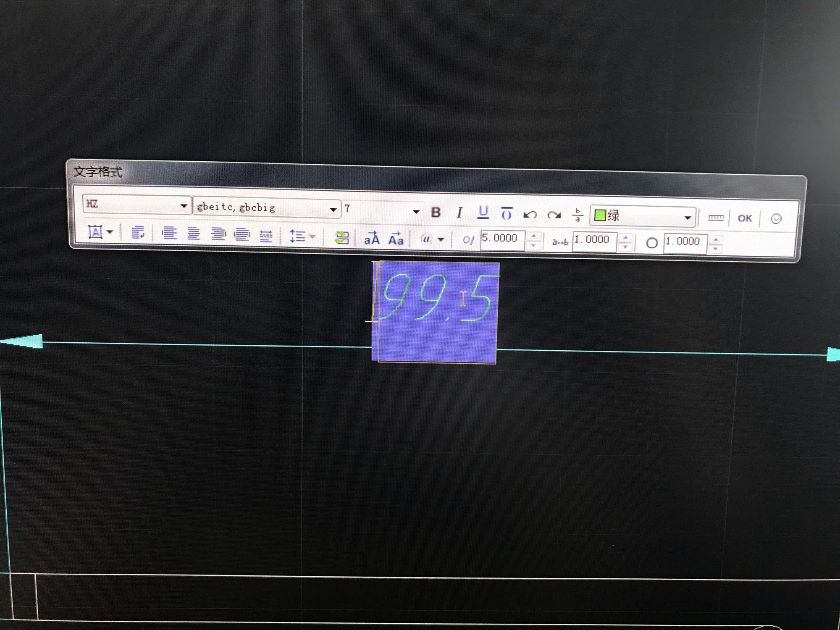Toggle overline text formatting
840x630 pixels.
point(507,214)
